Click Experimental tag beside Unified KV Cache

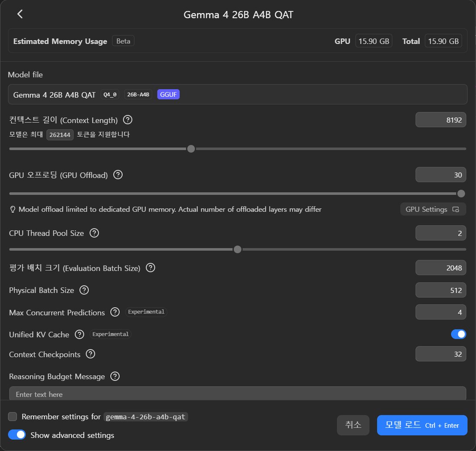(x=110, y=334)
